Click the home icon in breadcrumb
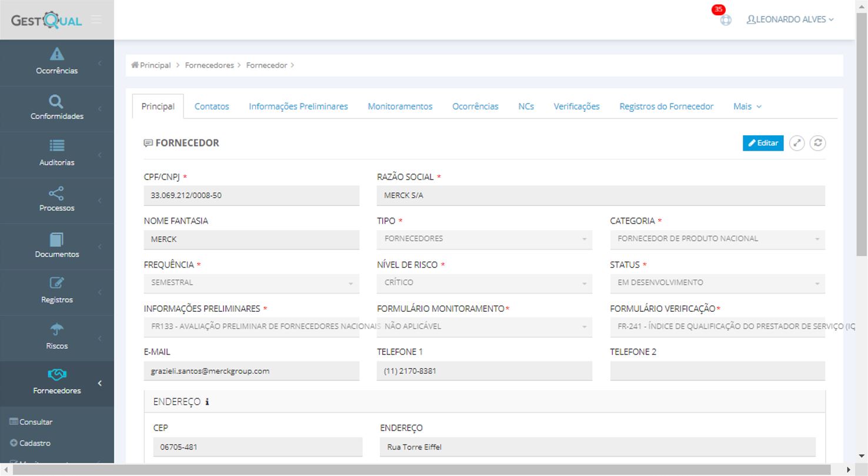Image resolution: width=868 pixels, height=476 pixels. point(135,65)
